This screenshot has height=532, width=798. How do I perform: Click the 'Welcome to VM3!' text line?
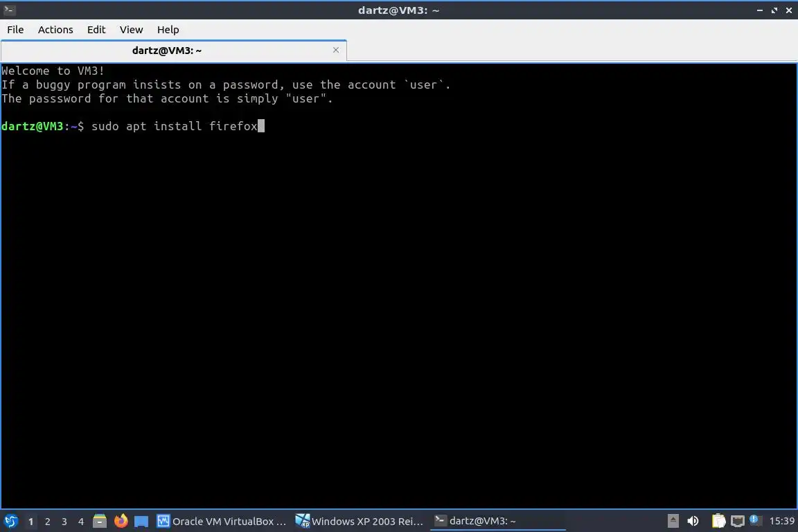pyautogui.click(x=53, y=71)
